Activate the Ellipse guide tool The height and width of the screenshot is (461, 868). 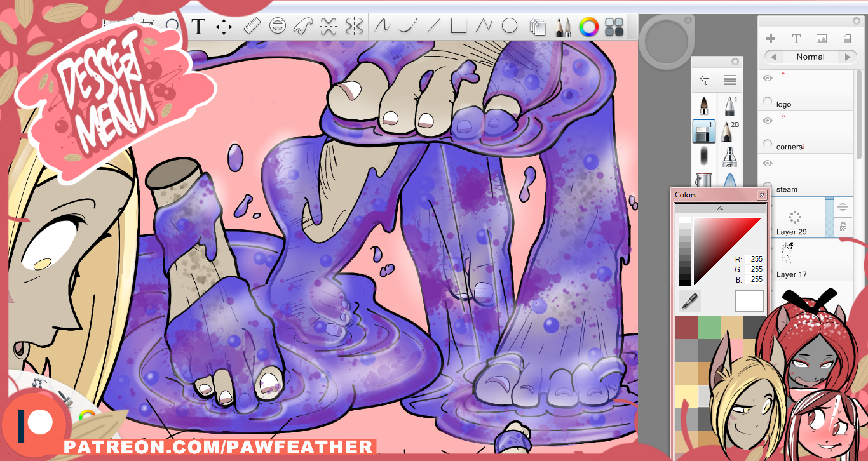pyautogui.click(x=278, y=26)
